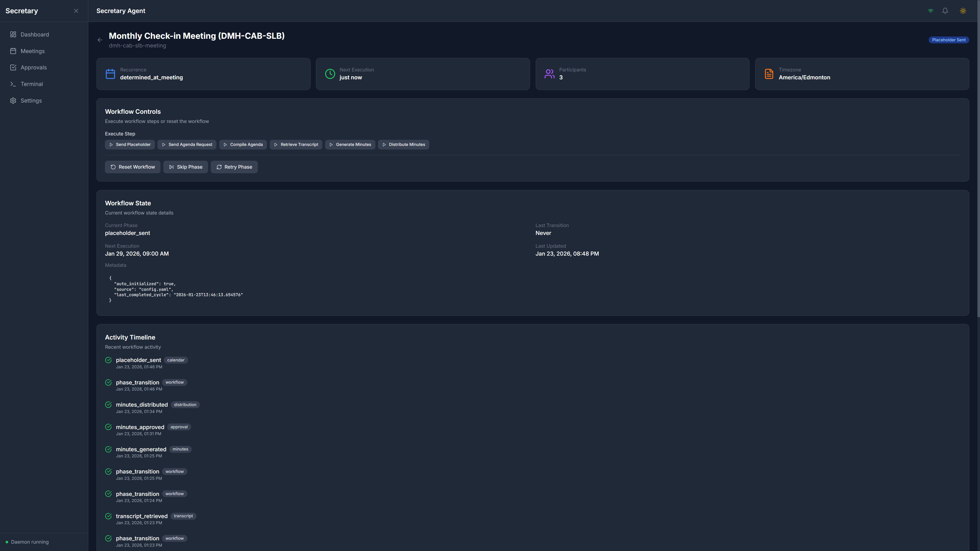Run the Generate Minutes step
This screenshot has width=980, height=551.
point(350,144)
